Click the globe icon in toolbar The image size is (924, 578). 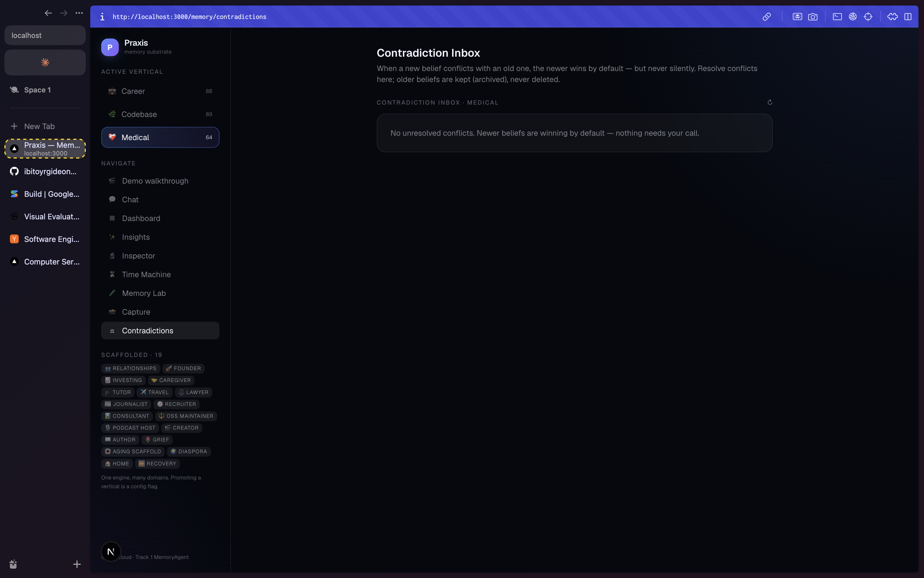pos(853,17)
